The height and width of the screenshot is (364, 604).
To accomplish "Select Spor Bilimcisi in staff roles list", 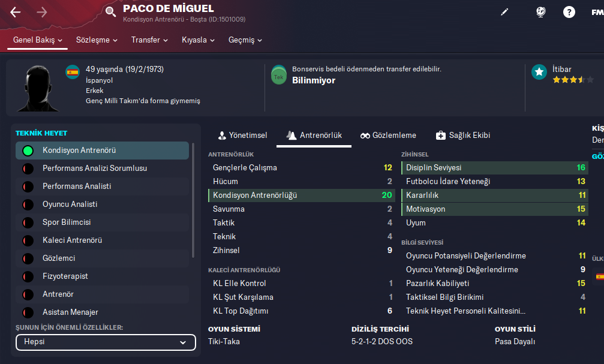I will [x=67, y=222].
